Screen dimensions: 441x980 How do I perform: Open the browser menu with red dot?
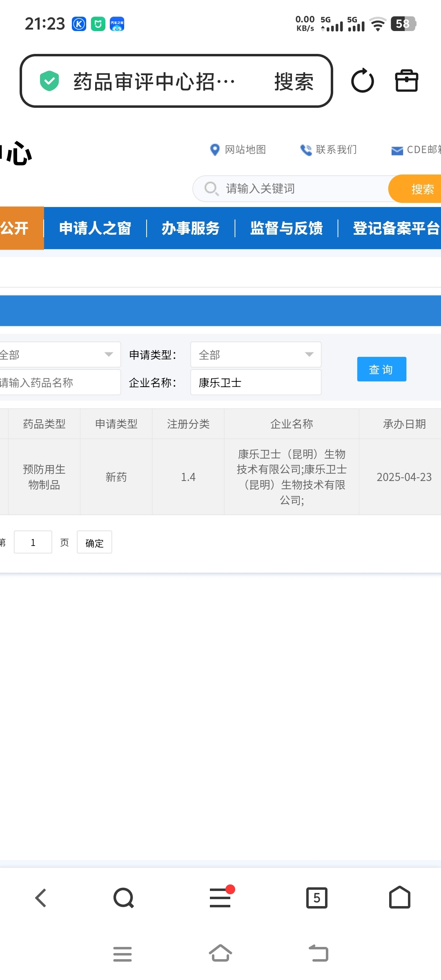[x=221, y=897]
